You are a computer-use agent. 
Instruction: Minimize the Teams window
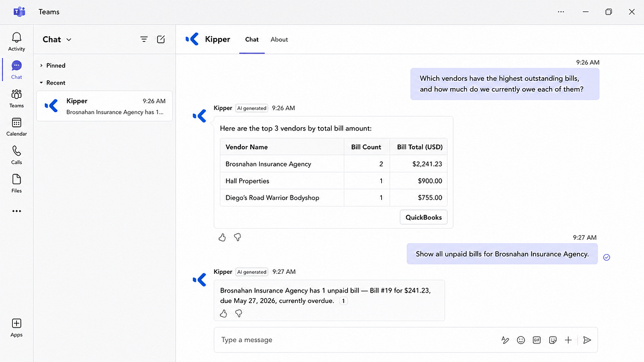click(585, 12)
